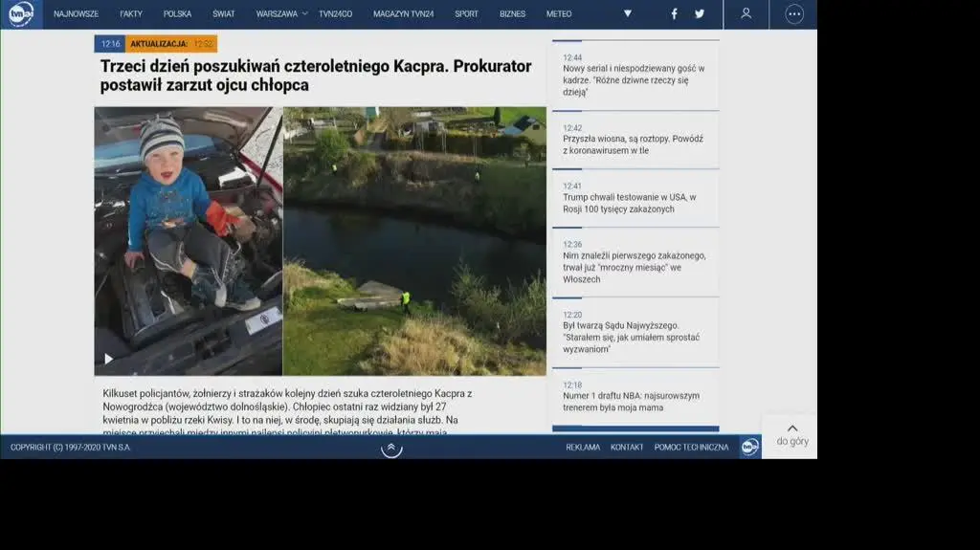Open the white triangle dropdown in header
The width and height of the screenshot is (980, 550).
click(x=627, y=14)
